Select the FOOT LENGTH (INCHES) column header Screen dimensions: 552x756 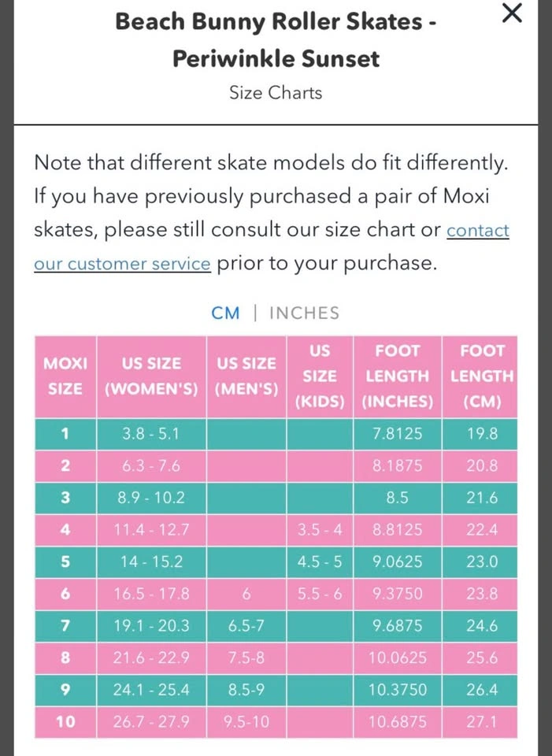tap(398, 376)
